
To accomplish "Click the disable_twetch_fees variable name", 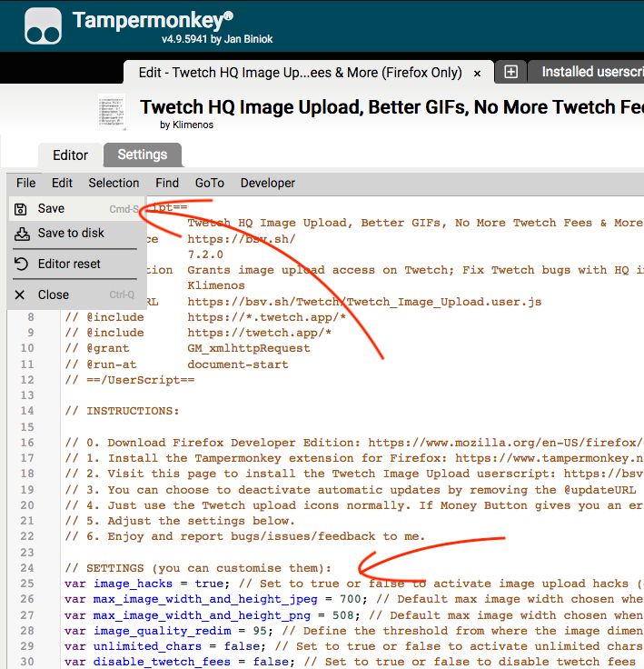I will click(x=162, y=662).
